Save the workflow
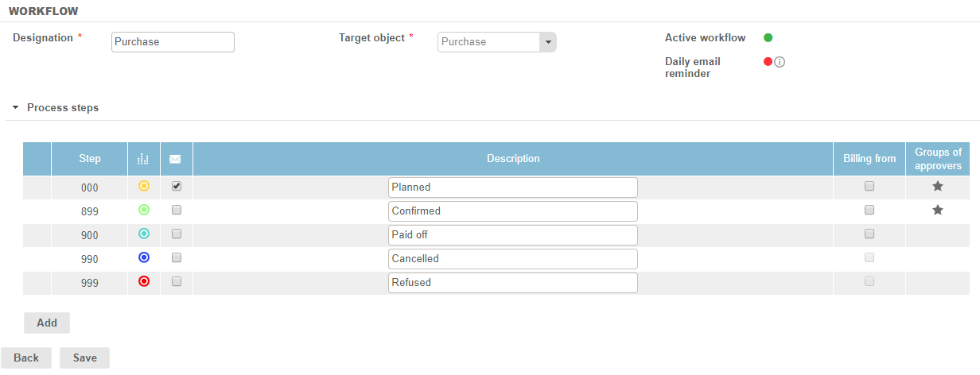The image size is (980, 375). [x=84, y=358]
